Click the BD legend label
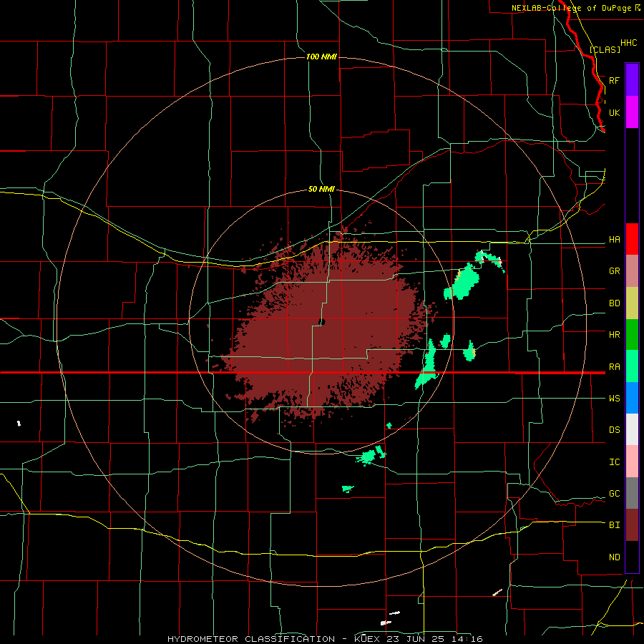644x644 pixels. [x=614, y=303]
